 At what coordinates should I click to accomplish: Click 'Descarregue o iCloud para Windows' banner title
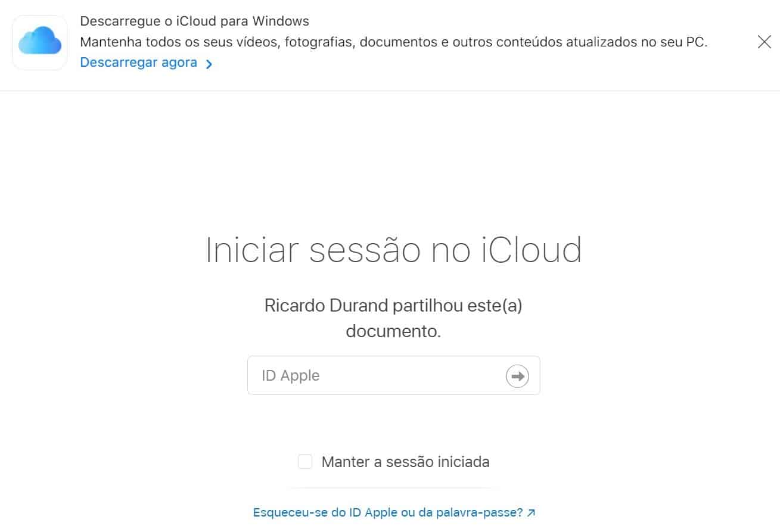(194, 21)
